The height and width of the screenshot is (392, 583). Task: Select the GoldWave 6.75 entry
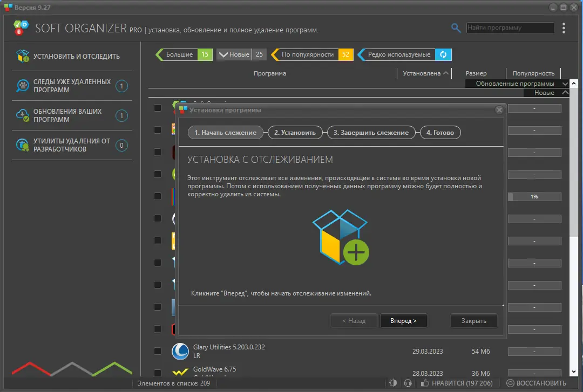click(x=214, y=369)
